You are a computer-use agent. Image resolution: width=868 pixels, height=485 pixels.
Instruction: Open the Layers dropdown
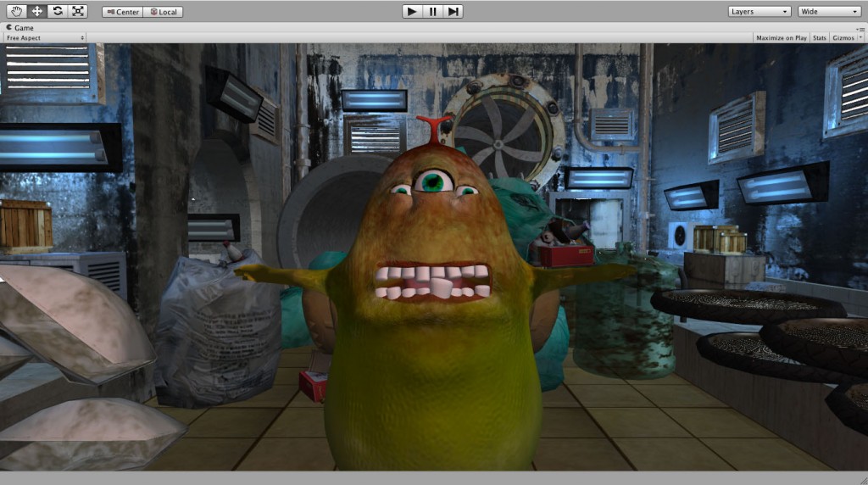(x=759, y=12)
